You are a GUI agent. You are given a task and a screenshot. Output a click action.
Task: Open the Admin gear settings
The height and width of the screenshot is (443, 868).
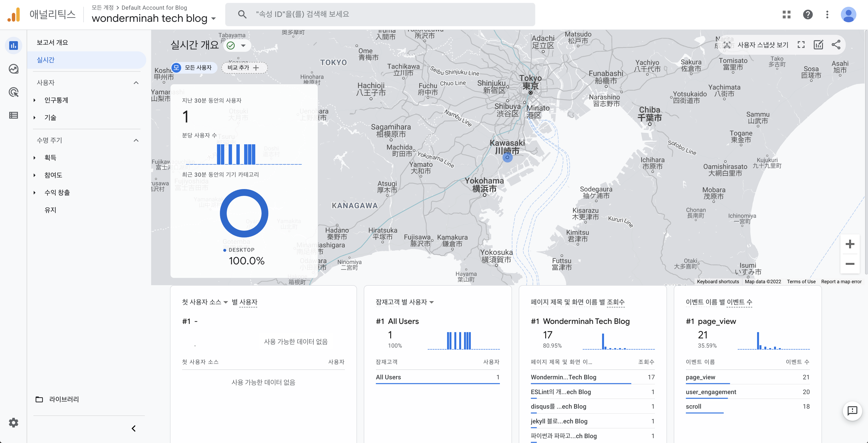pos(14,422)
